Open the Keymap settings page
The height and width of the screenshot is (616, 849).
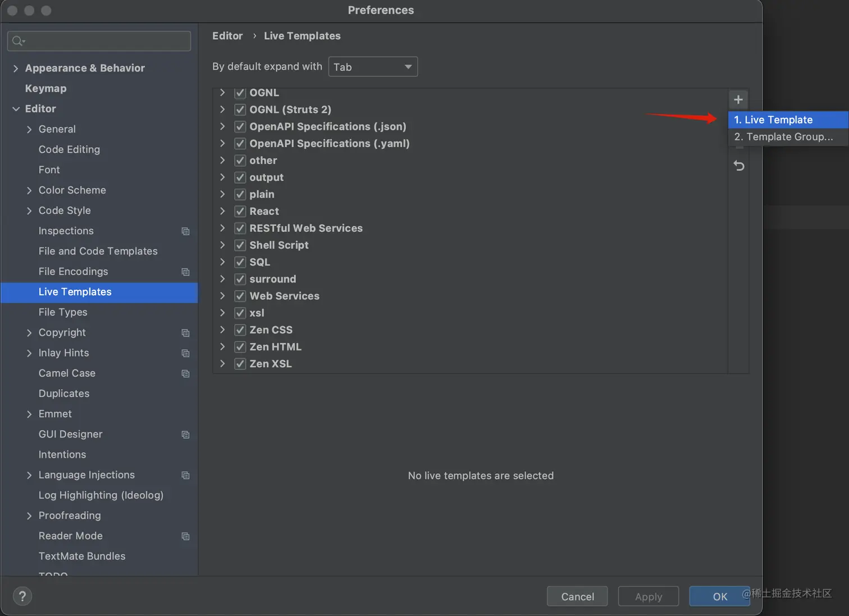45,88
